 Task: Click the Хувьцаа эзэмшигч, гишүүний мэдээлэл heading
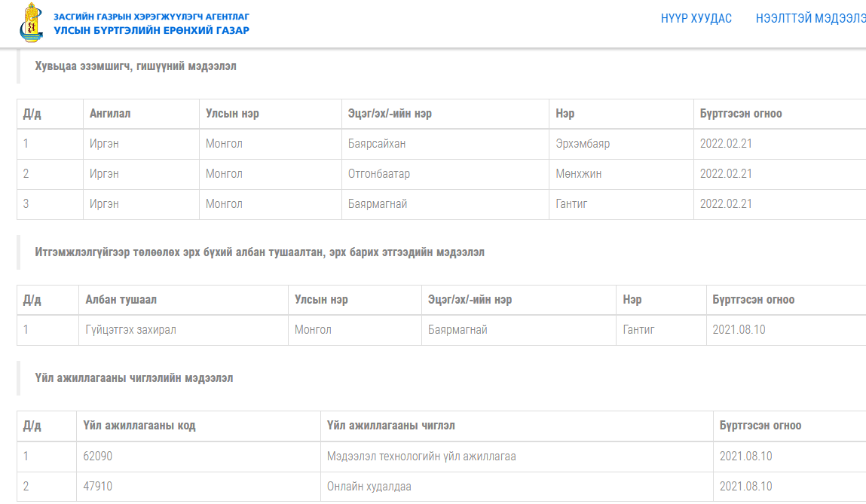click(136, 66)
